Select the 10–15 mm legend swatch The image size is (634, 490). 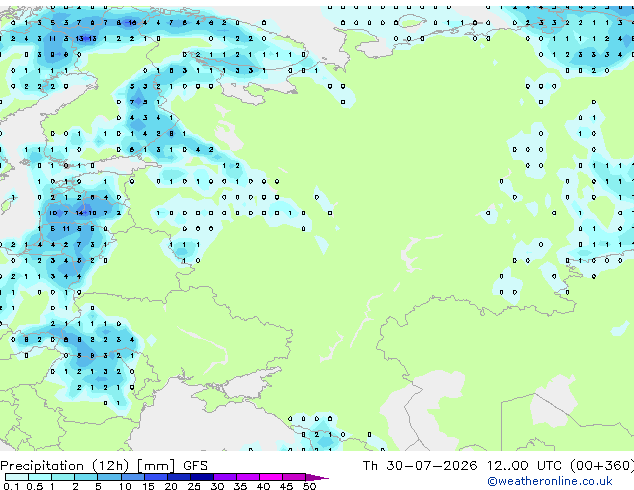pyautogui.click(x=133, y=477)
